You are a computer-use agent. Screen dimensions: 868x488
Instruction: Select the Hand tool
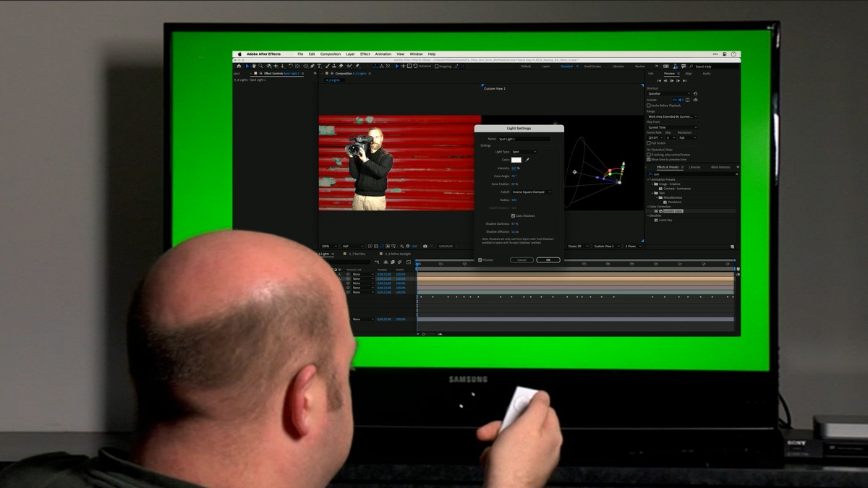(254, 66)
